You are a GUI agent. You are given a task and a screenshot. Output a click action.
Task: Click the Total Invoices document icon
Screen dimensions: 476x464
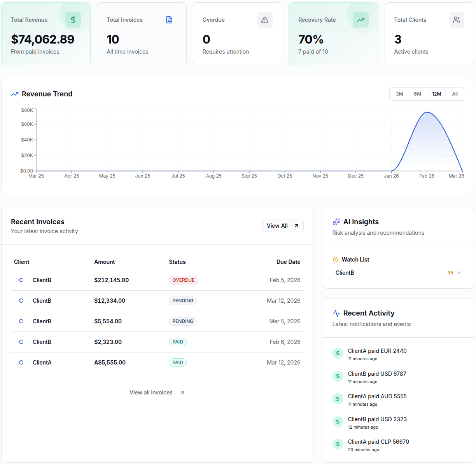pos(169,20)
